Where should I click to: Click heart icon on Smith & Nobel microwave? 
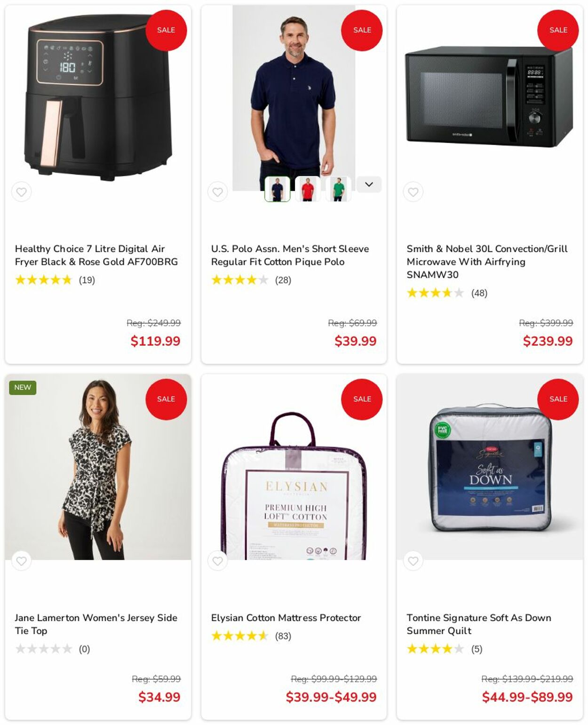413,192
